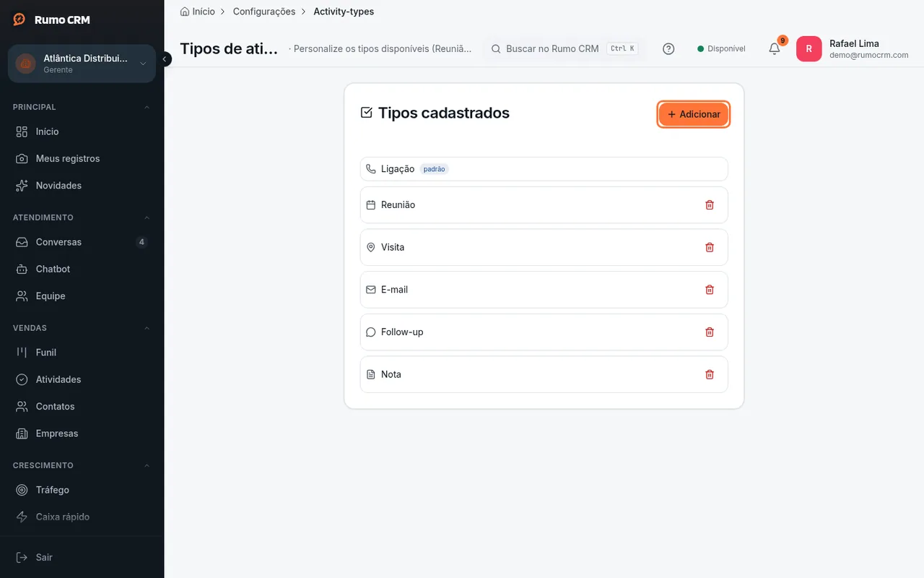Open the Chatbot page

pyautogui.click(x=82, y=269)
